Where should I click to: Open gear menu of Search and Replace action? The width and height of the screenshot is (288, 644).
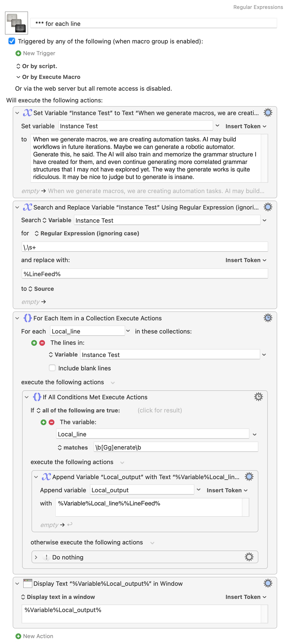(268, 207)
